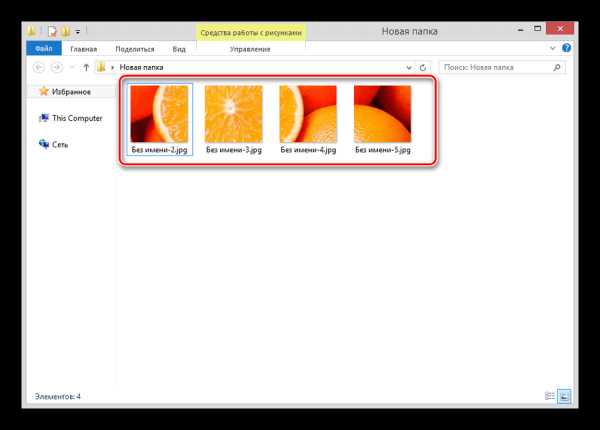Image resolution: width=600 pixels, height=430 pixels.
Task: Go up one folder level
Action: tap(86, 68)
